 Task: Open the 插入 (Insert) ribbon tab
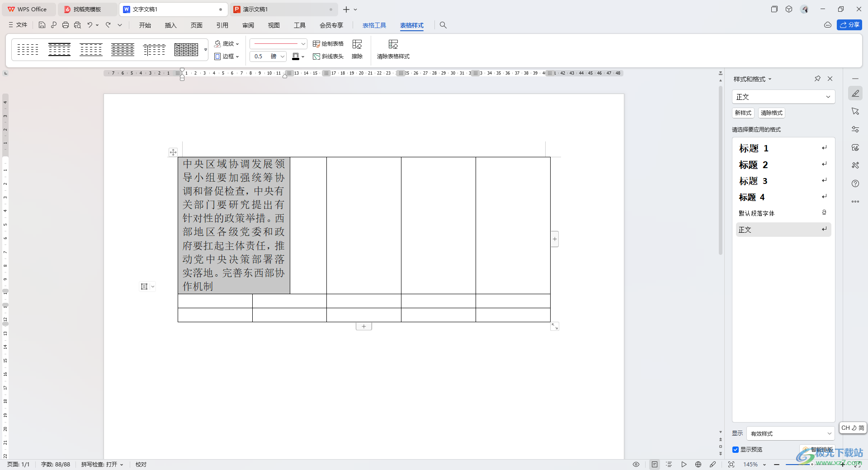171,25
